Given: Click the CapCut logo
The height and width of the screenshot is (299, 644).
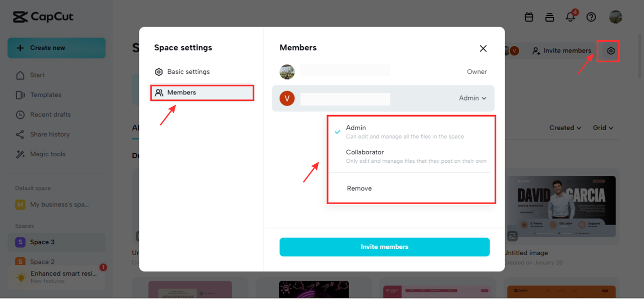Looking at the screenshot, I should (43, 17).
